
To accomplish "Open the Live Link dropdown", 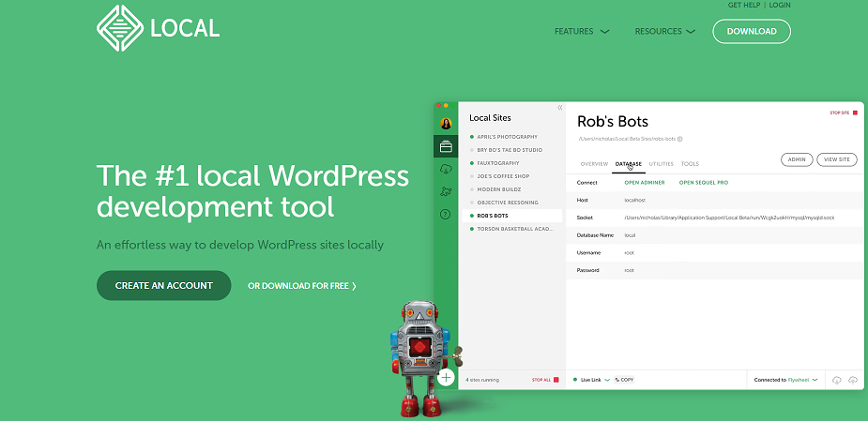I will tap(607, 380).
